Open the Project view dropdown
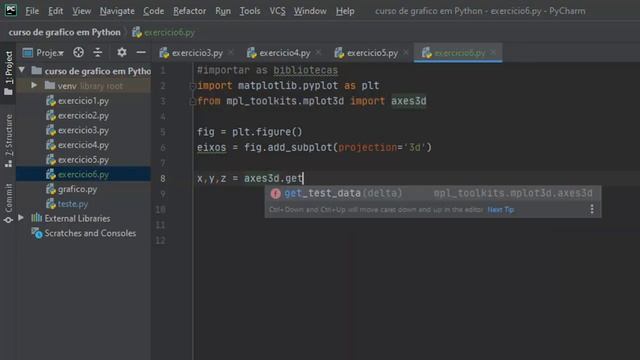This screenshot has height=360, width=640. (x=44, y=53)
